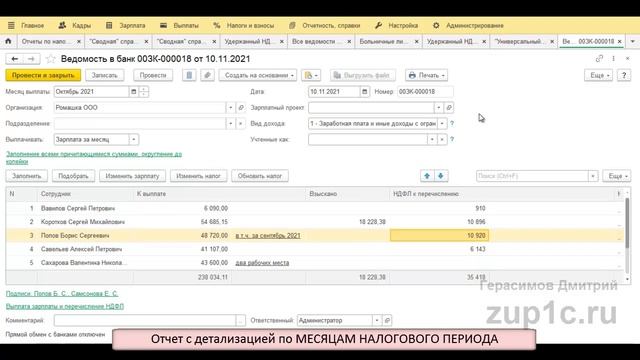This screenshot has width=640, height=360.
Task: Move row up with the up arrow
Action: (x=427, y=176)
